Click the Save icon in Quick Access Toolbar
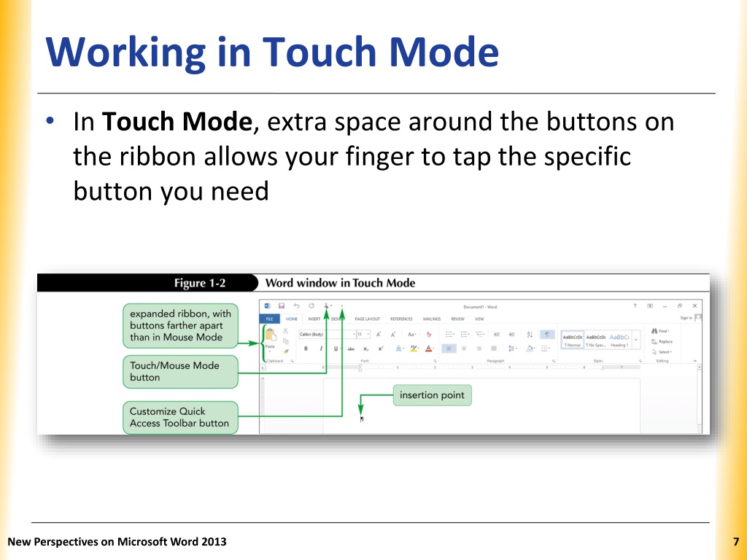Viewport: 747px width, 560px height. coord(282,306)
